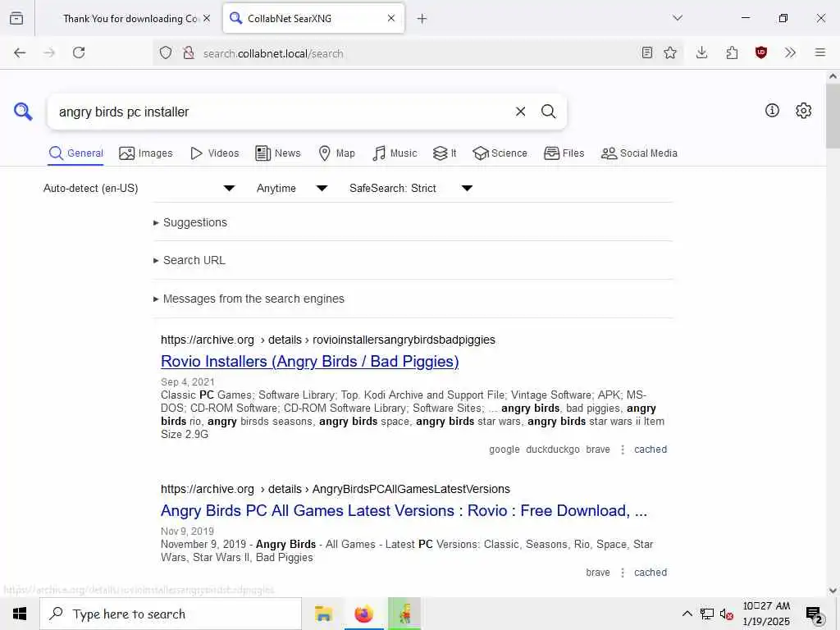The height and width of the screenshot is (630, 840).
Task: Select the Music search category
Action: point(395,153)
